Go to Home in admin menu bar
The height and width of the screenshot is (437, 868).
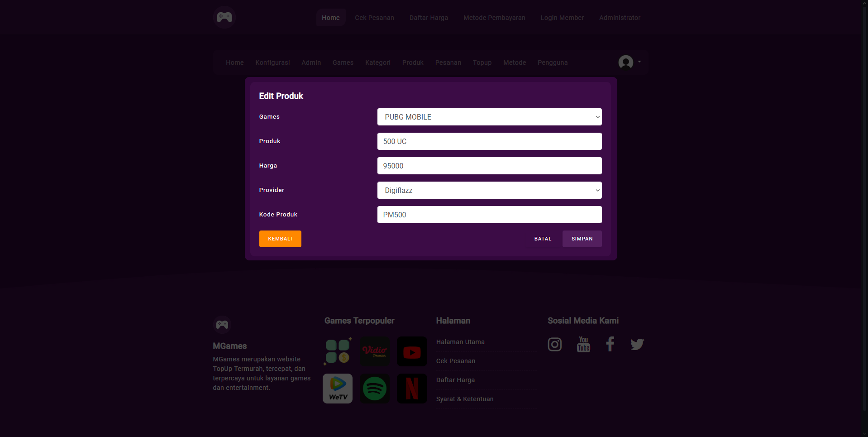pos(235,62)
